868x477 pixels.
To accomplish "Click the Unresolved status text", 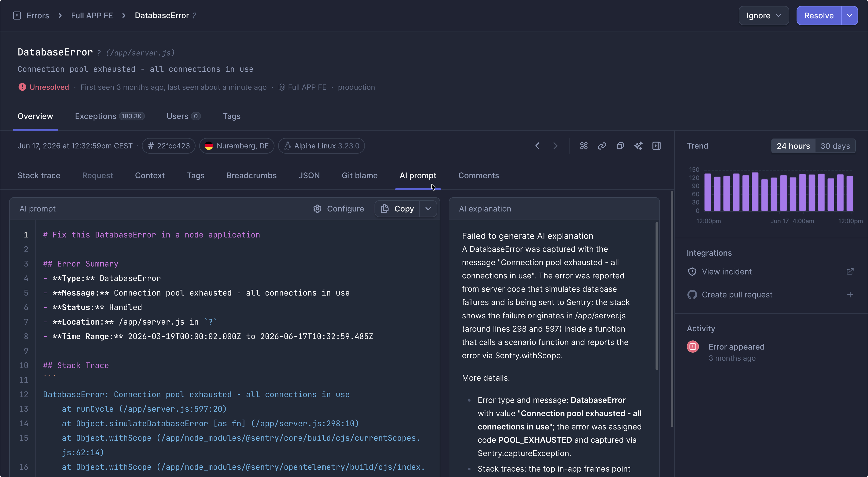I will click(49, 87).
